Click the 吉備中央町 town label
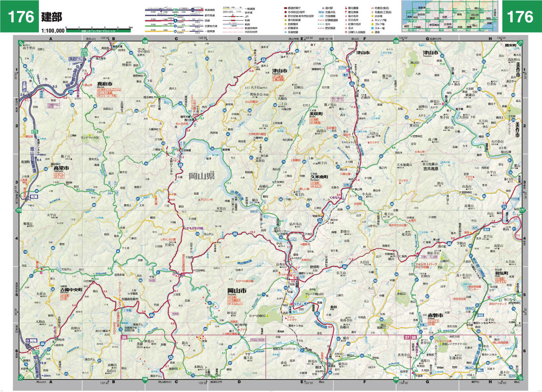 pyautogui.click(x=71, y=290)
